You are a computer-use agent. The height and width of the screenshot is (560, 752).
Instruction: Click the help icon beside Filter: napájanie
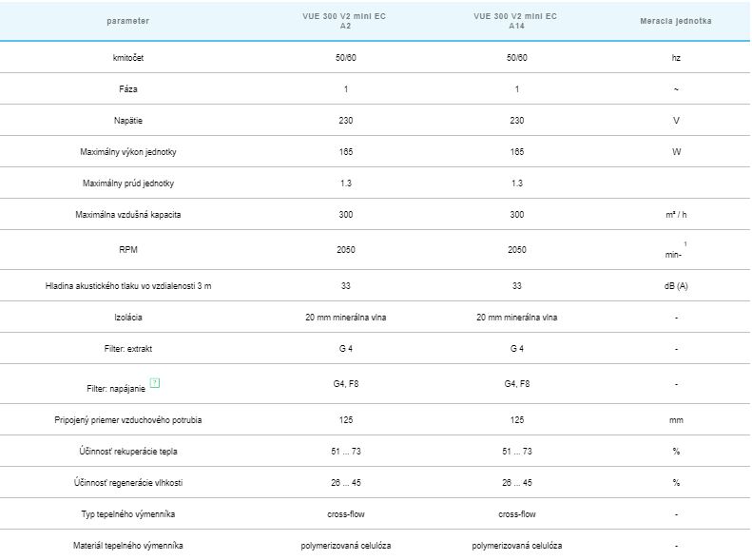155,383
